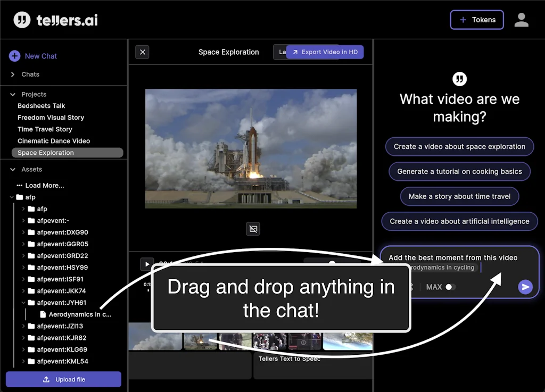Click the plus icon on the Tokens button
Screen dimensions: 545x392
pyautogui.click(x=462, y=20)
